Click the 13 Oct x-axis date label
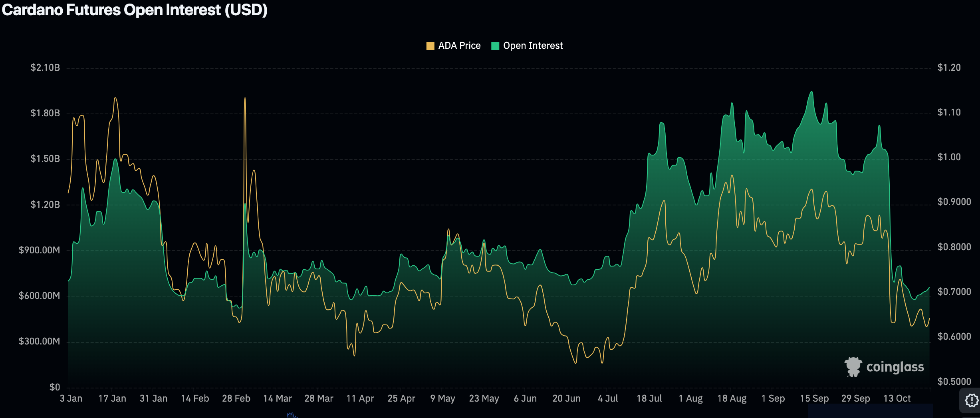This screenshot has width=980, height=418. pos(897,398)
